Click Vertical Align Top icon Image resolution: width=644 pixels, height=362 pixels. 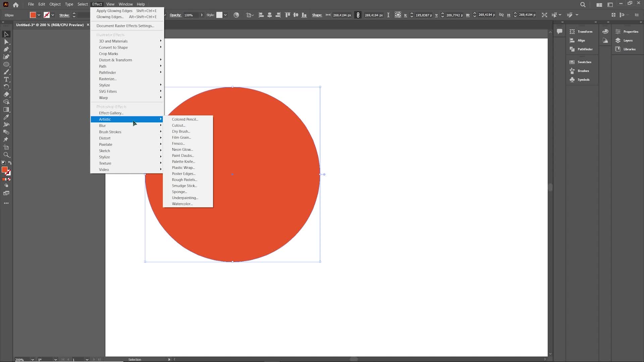(287, 15)
